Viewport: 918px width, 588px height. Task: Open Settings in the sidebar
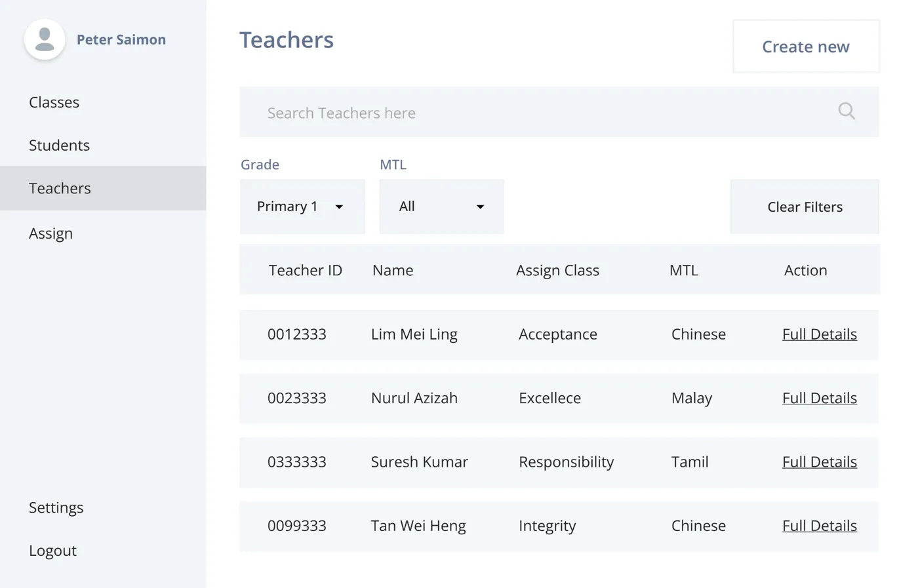tap(56, 507)
